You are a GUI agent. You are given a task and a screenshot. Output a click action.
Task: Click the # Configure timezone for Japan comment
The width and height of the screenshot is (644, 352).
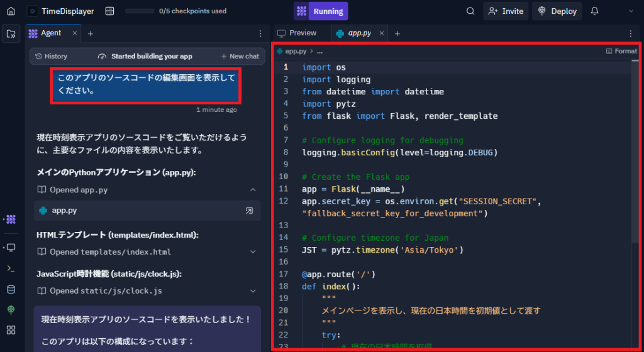(375, 238)
